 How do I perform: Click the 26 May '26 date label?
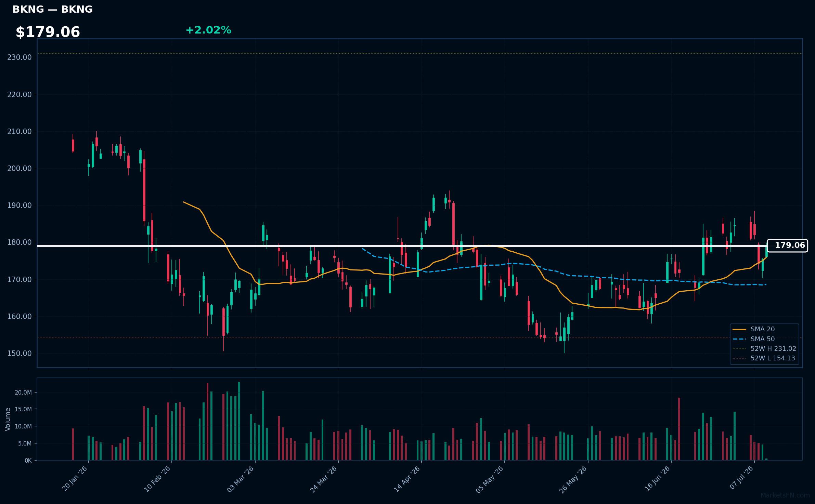pos(573,479)
